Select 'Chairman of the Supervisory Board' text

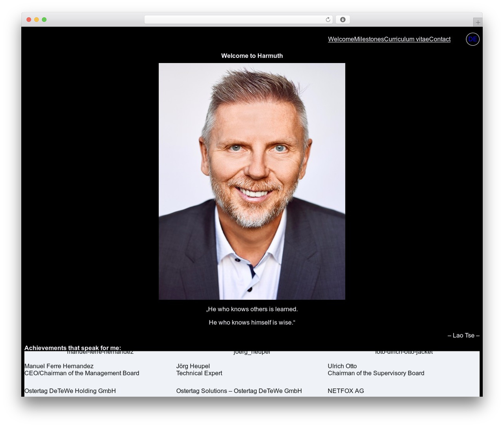(376, 373)
